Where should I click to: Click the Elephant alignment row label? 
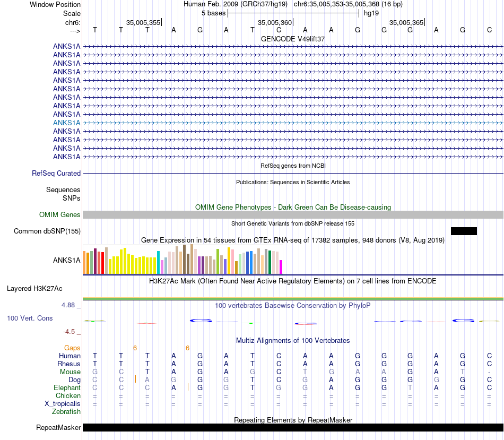67,387
